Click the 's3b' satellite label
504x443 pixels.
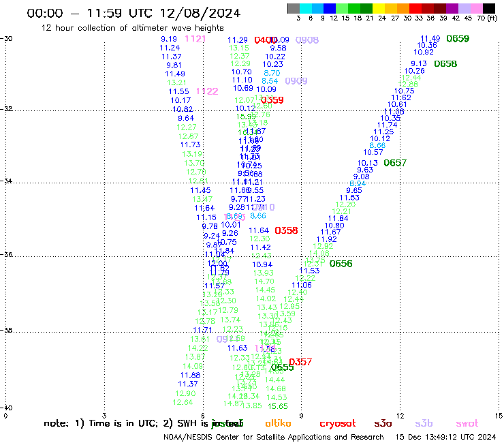(424, 423)
